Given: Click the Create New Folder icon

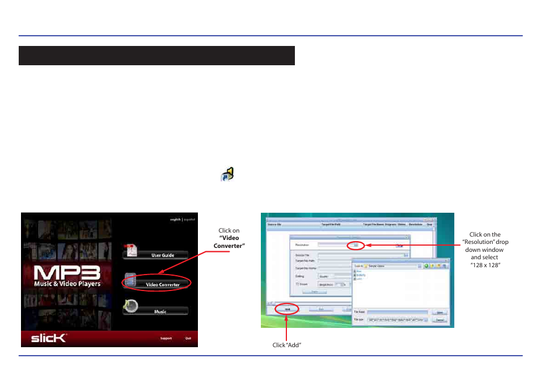Looking at the screenshot, I should (x=438, y=266).
